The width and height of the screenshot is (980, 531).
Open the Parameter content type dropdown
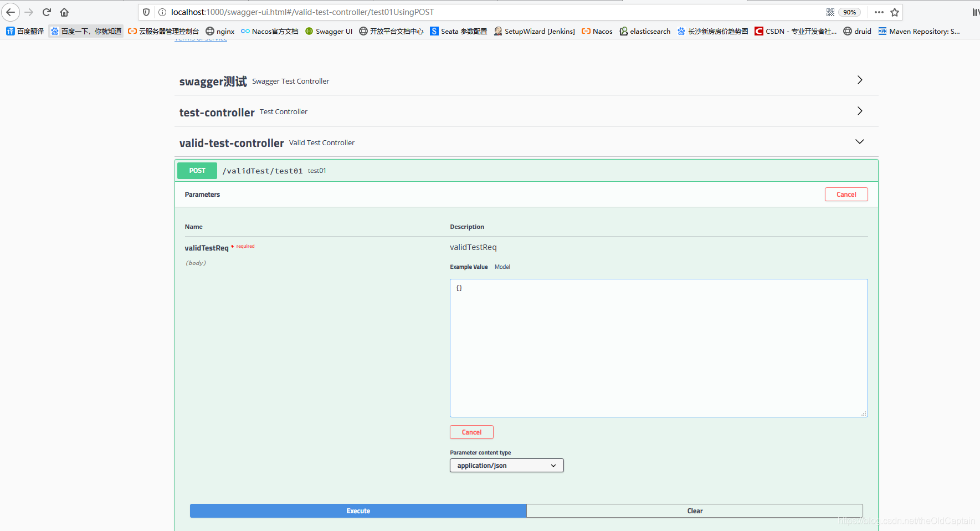(506, 466)
